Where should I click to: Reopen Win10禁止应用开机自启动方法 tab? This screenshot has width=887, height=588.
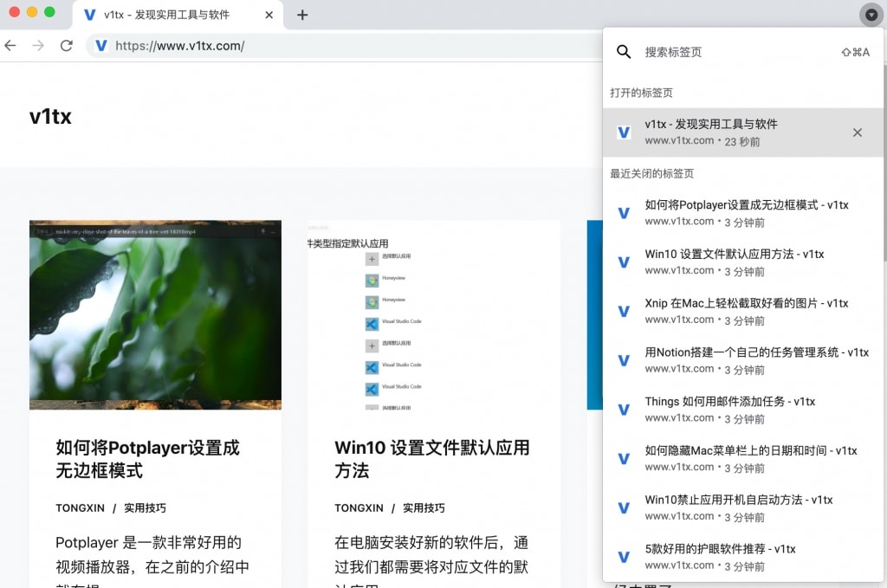(742, 508)
